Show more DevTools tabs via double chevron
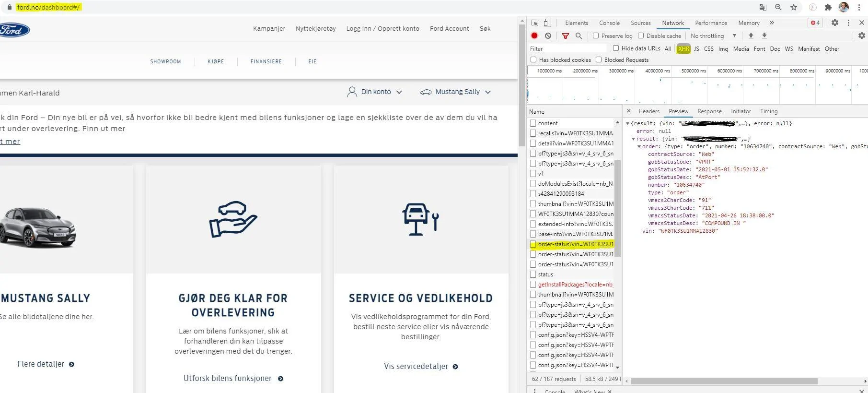 tap(772, 23)
